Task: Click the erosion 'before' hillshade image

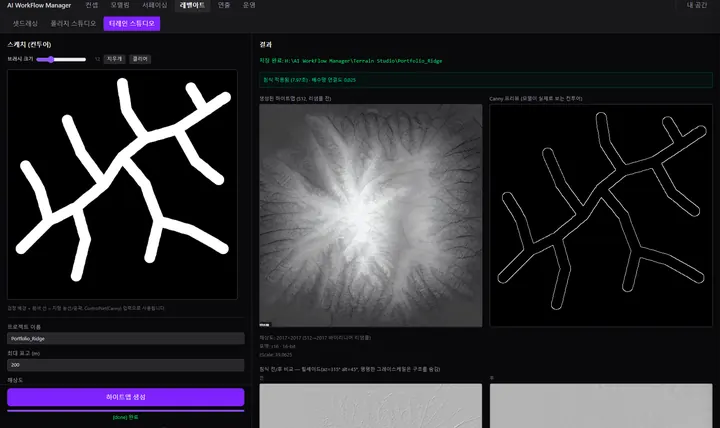Action: tap(371, 406)
